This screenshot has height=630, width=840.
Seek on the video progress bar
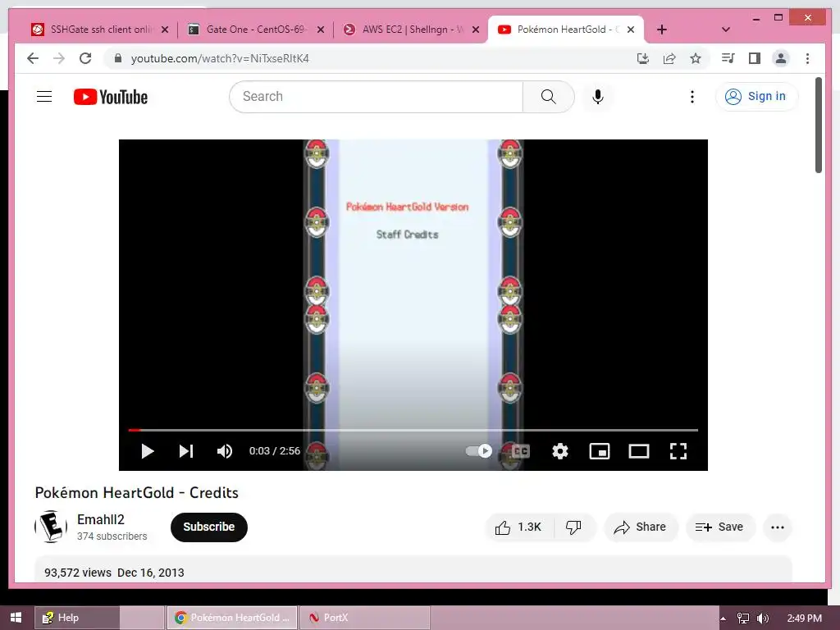coord(413,430)
